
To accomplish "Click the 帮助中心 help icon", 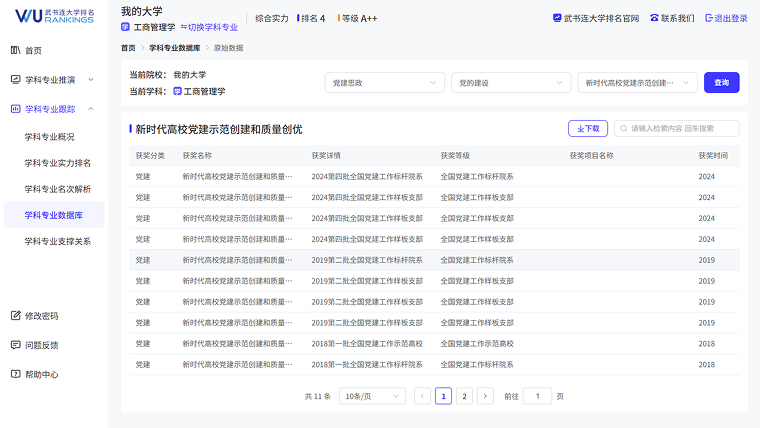I will [16, 374].
